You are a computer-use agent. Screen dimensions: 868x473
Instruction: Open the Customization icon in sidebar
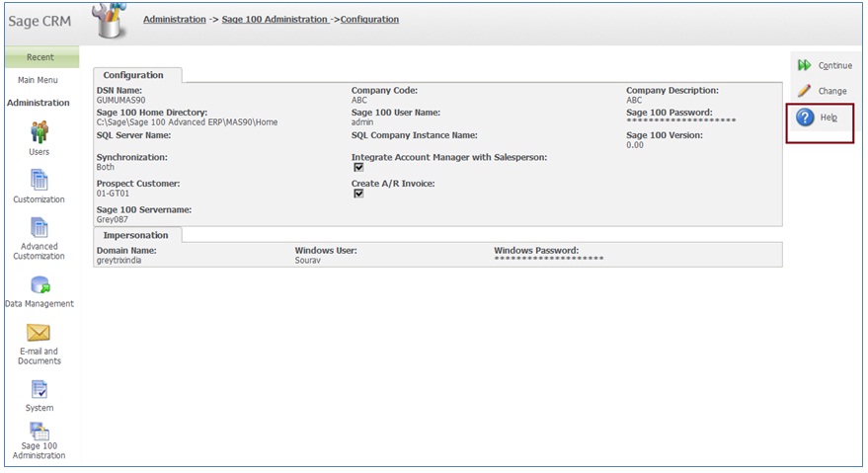(x=39, y=180)
